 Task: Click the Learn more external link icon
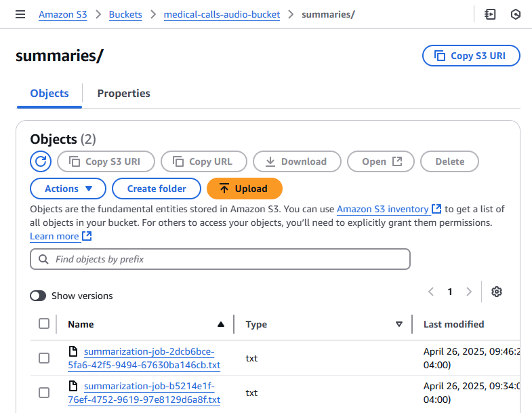[x=87, y=236]
